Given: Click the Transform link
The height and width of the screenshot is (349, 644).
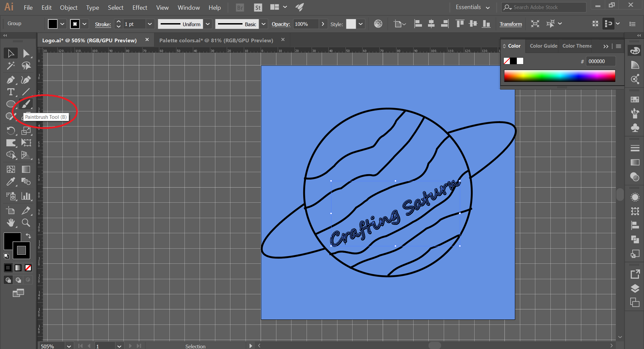Looking at the screenshot, I should click(511, 24).
